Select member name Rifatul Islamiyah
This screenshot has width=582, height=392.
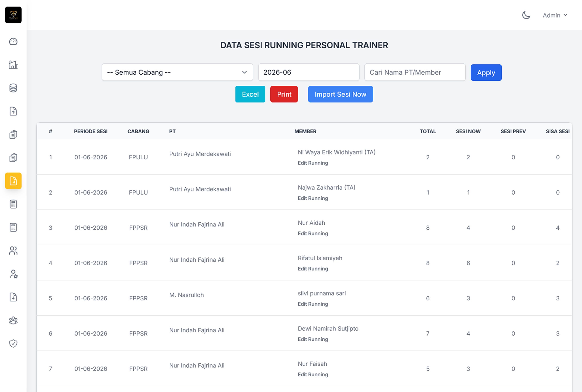point(320,258)
